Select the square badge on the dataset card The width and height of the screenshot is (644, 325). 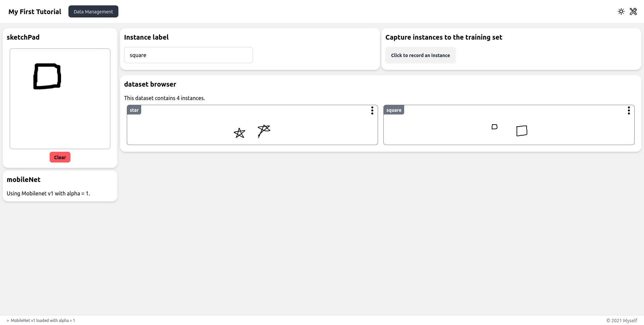tap(394, 110)
